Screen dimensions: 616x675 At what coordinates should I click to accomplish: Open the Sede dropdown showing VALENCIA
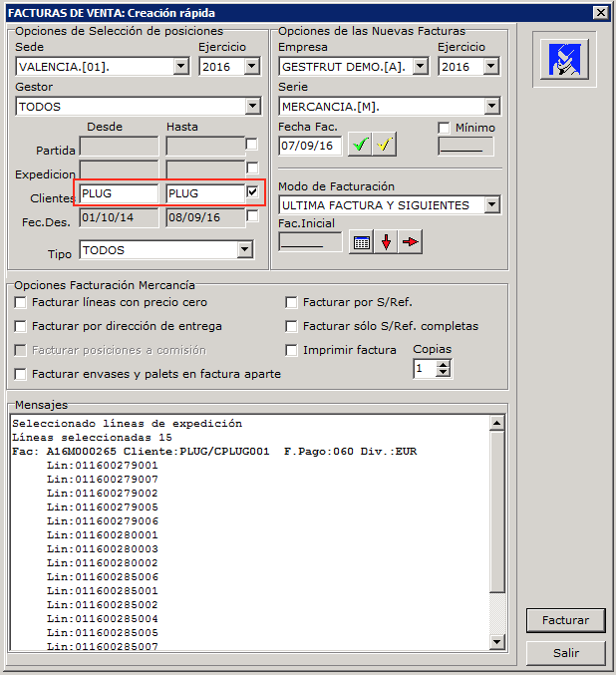click(x=180, y=67)
